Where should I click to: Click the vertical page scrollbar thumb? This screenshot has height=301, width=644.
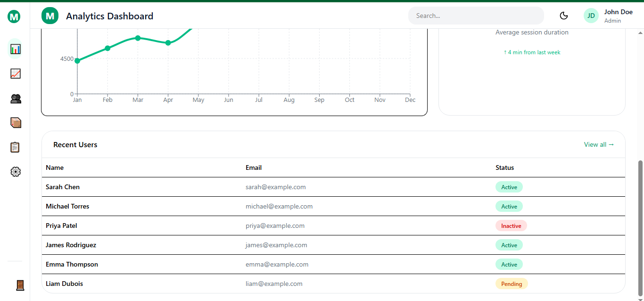(640, 226)
